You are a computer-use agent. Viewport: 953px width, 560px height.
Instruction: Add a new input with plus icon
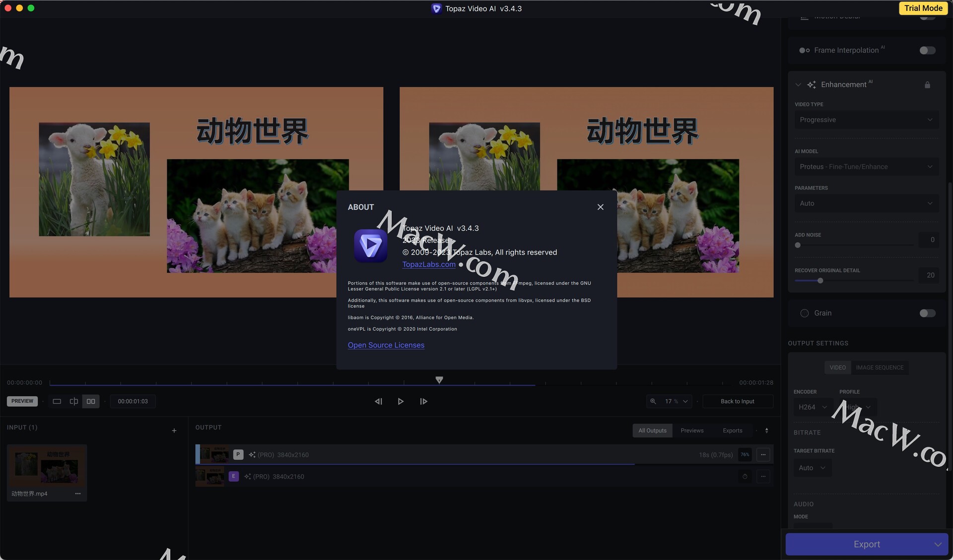(174, 431)
